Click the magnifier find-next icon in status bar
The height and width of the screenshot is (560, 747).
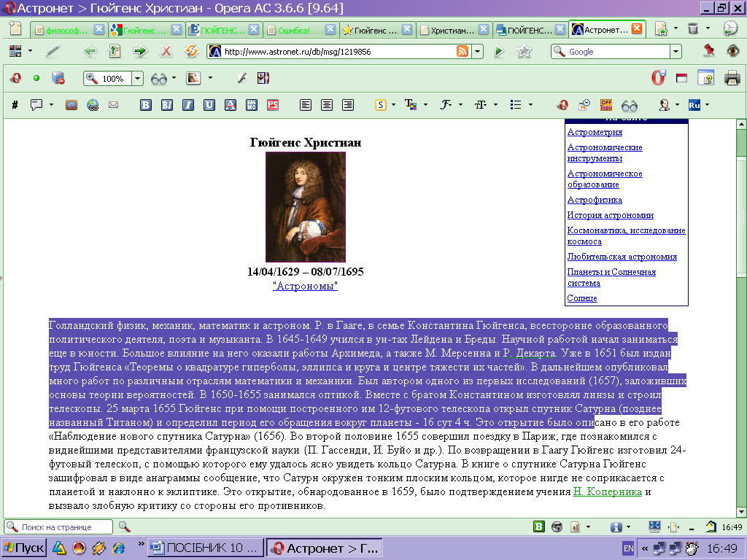124,526
